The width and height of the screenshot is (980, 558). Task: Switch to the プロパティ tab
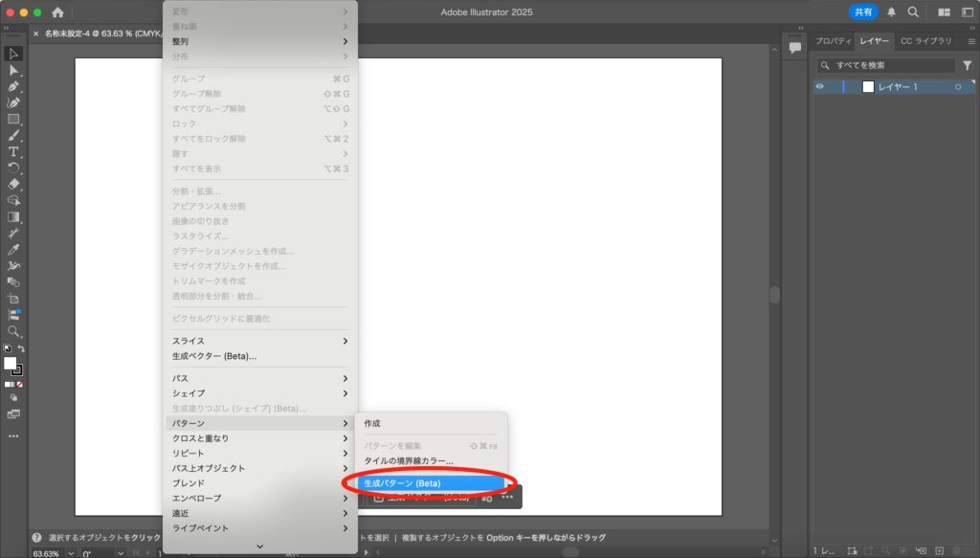(832, 41)
